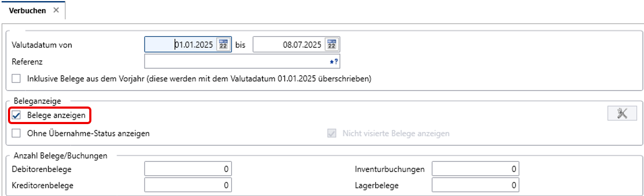Click the lookup icon in Referenz field

pyautogui.click(x=334, y=62)
